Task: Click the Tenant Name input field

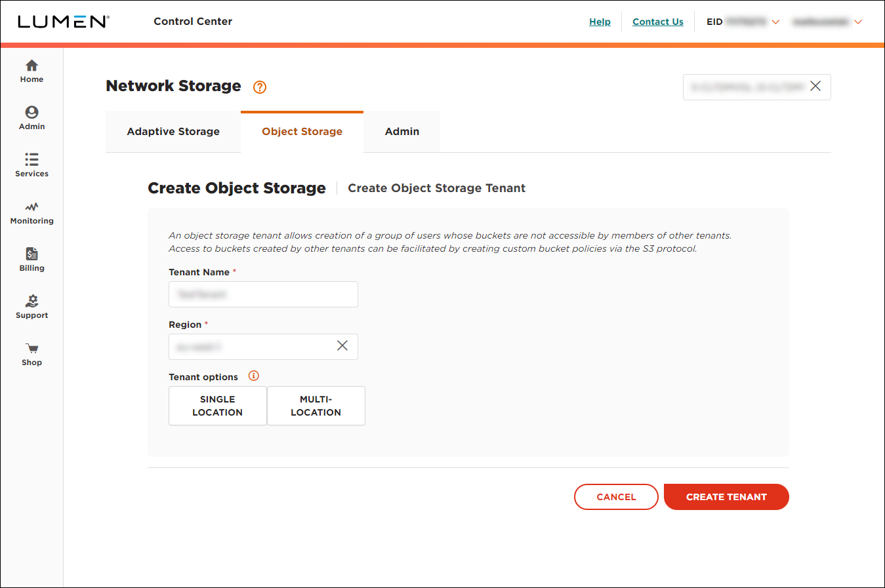Action: (263, 294)
